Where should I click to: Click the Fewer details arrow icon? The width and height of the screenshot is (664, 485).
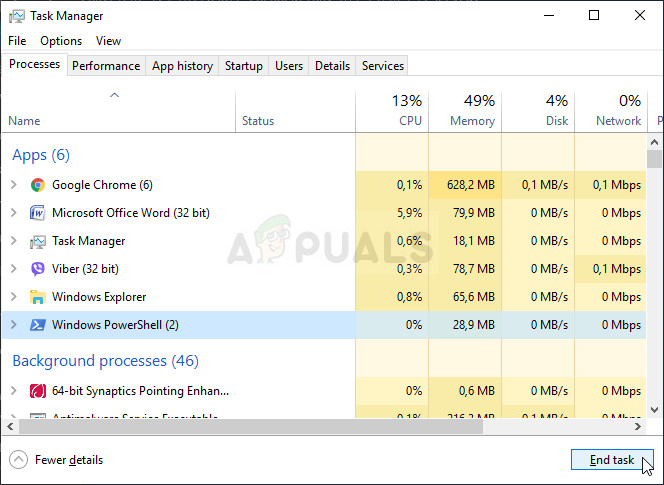[x=18, y=460]
